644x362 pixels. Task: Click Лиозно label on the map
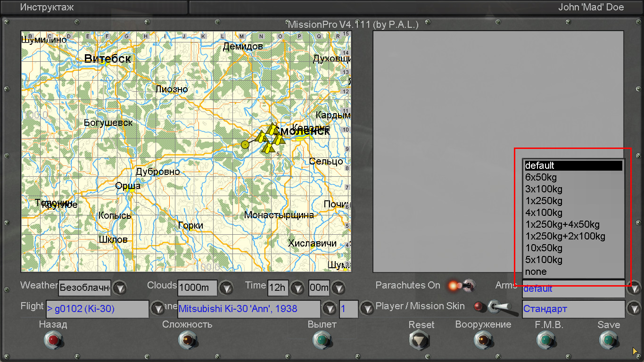click(x=172, y=89)
